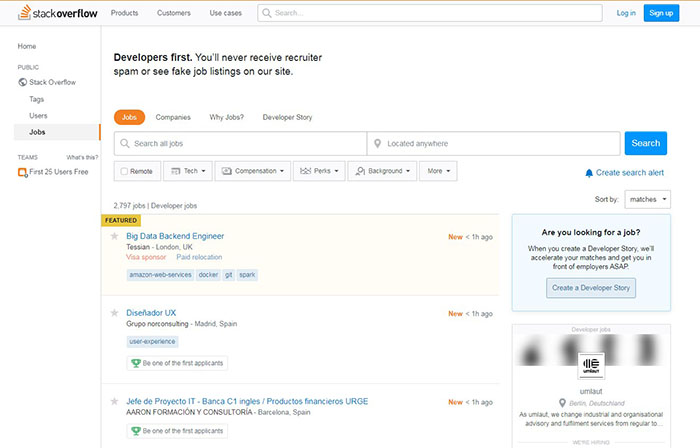Open the Big Data Backend Engineer listing
The image size is (700, 448).
click(175, 236)
